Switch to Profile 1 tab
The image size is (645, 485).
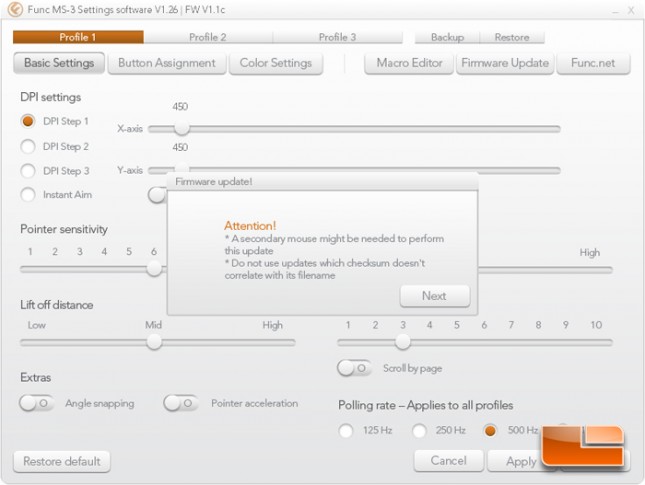click(x=78, y=37)
